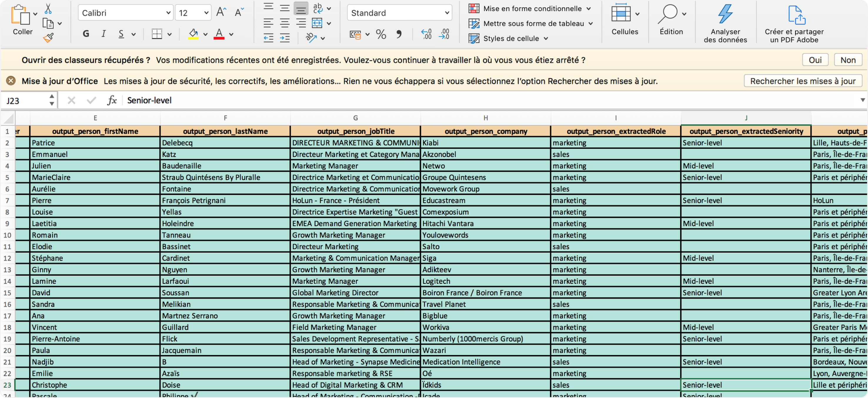The height and width of the screenshot is (398, 868).
Task: Decrease indent icon
Action: click(x=268, y=38)
